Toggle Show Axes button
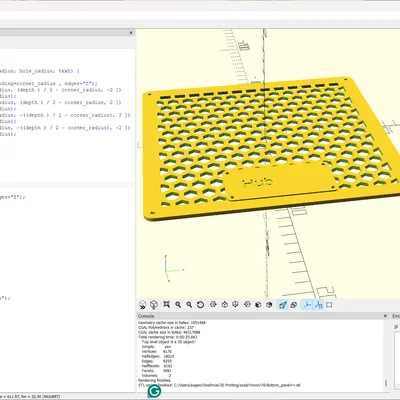Image resolution: width=400 pixels, height=400 pixels. pos(307,305)
